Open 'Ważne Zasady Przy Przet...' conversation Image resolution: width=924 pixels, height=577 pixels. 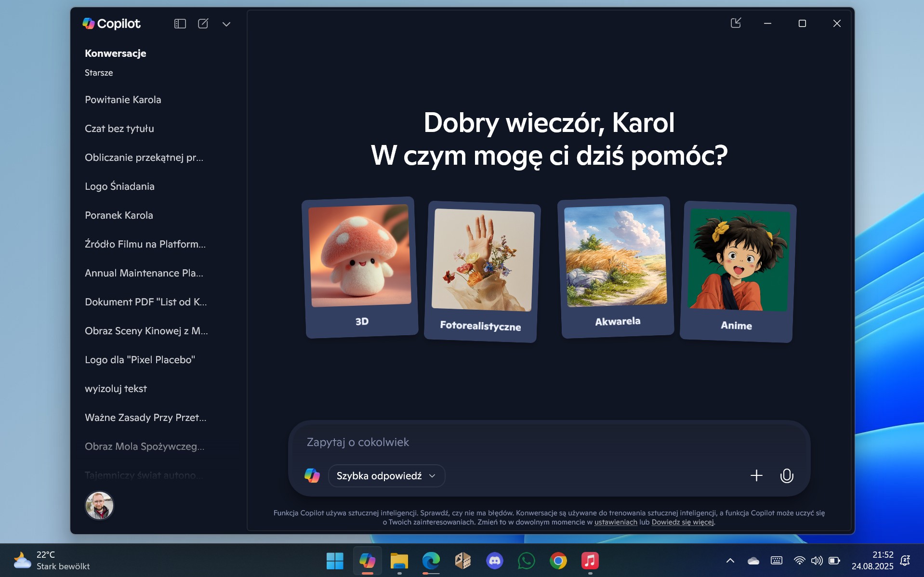(x=145, y=418)
